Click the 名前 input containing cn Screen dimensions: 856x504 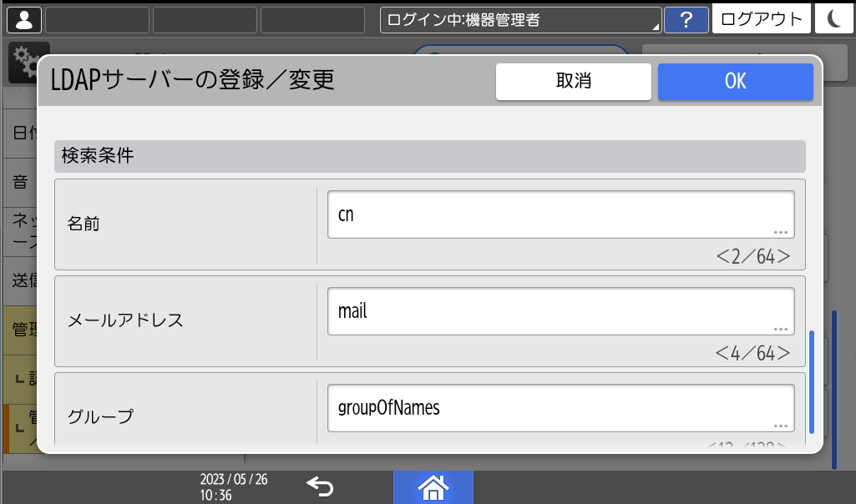tap(560, 214)
